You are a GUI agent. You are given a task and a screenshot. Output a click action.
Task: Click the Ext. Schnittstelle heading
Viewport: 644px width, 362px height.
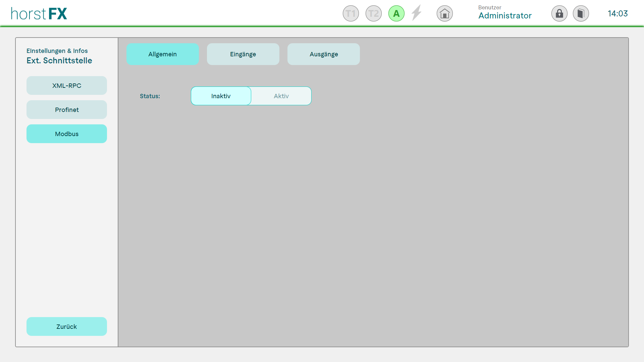pyautogui.click(x=59, y=61)
